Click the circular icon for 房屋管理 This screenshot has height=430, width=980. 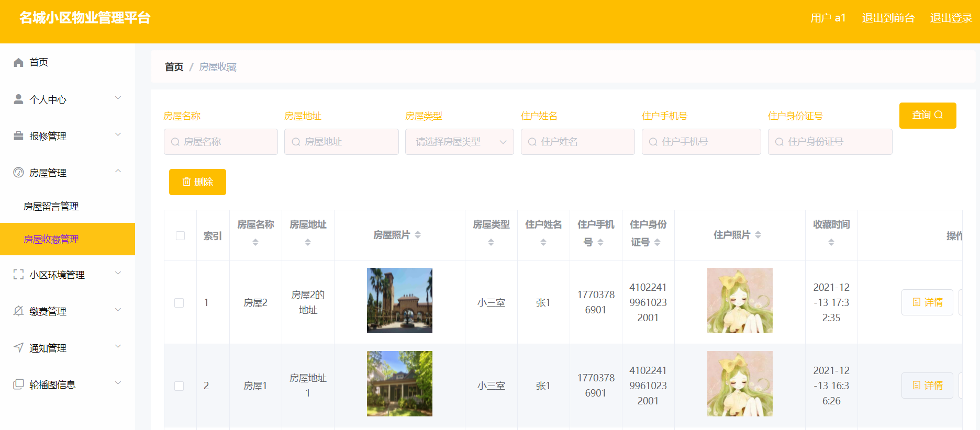(18, 172)
